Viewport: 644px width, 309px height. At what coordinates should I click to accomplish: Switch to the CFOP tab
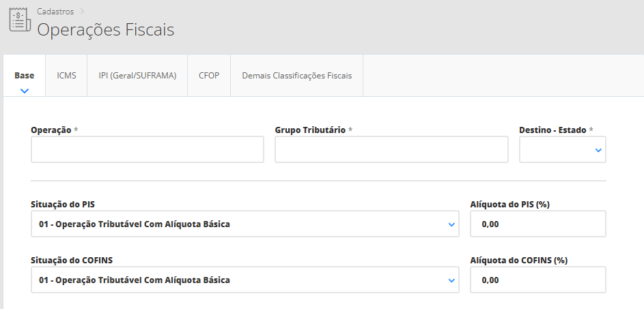coord(209,75)
